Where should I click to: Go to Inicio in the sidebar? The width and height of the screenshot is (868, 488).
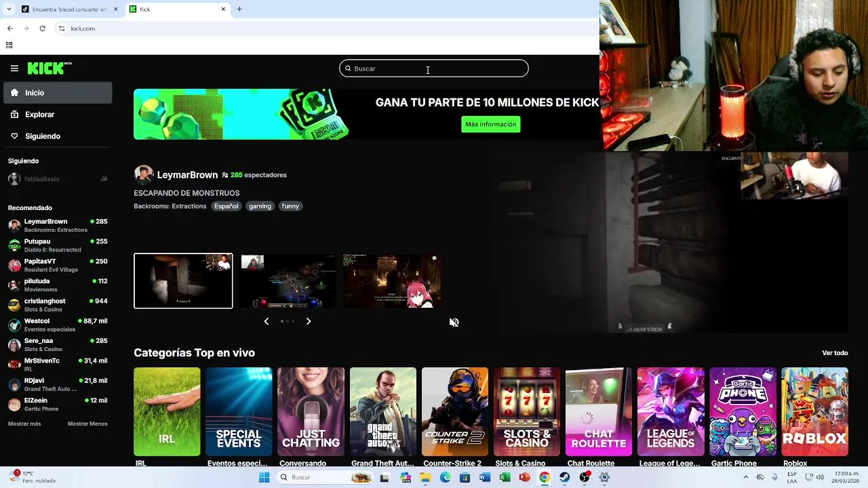pyautogui.click(x=58, y=93)
